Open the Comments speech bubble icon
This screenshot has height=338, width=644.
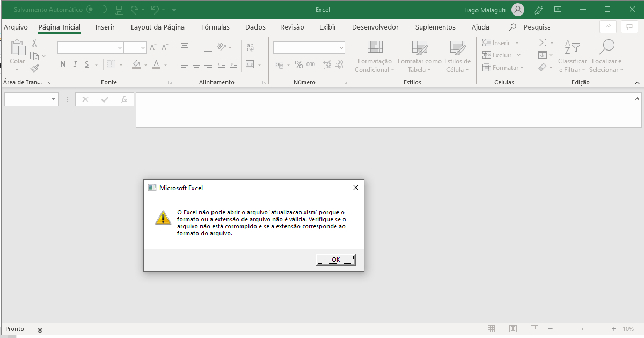pyautogui.click(x=629, y=27)
